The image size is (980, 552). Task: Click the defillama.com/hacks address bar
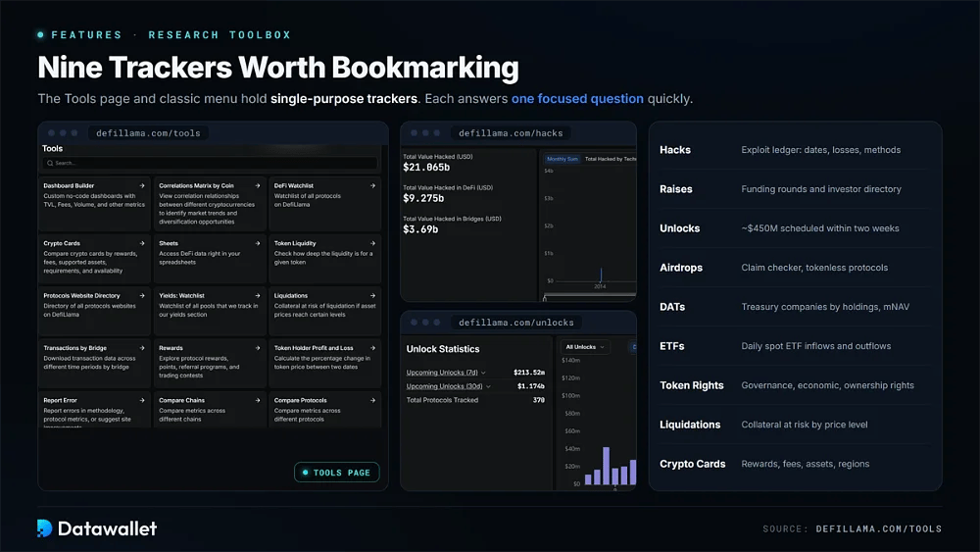(511, 133)
